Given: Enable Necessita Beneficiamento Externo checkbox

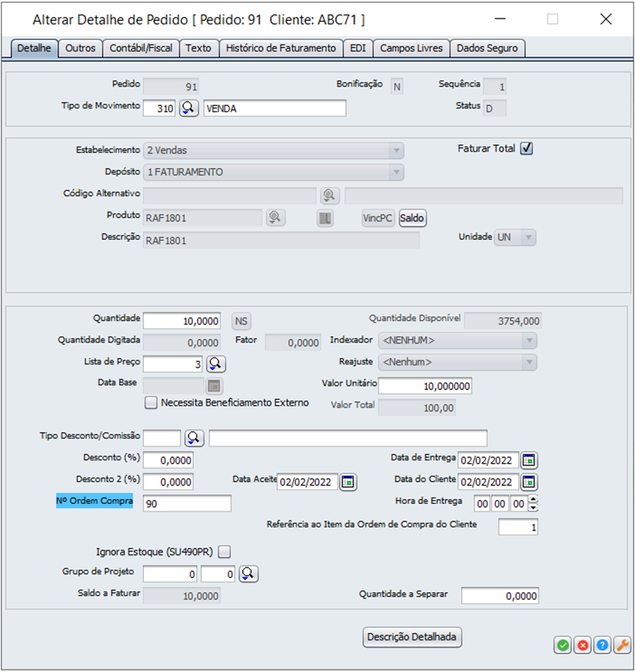Looking at the screenshot, I should [151, 402].
